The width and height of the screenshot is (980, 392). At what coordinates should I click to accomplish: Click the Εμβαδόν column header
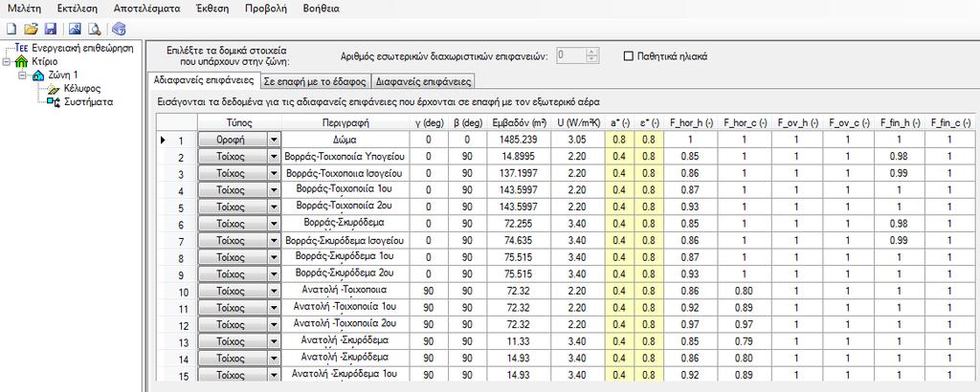click(520, 123)
